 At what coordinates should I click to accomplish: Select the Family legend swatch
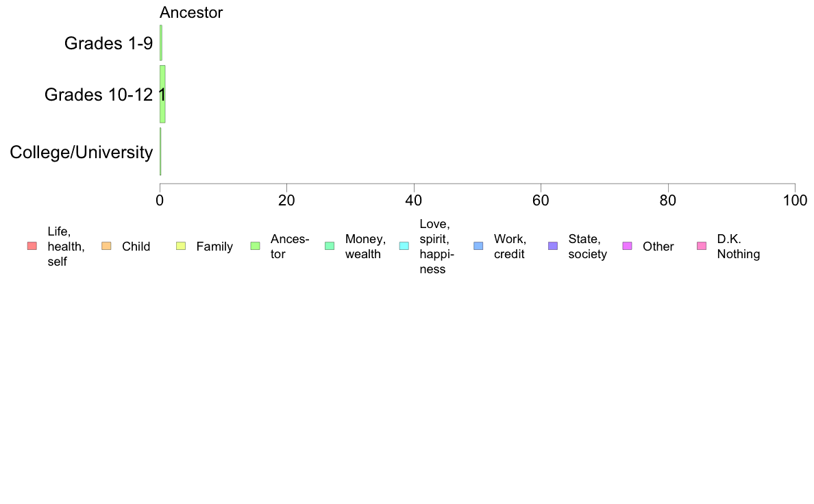(x=181, y=246)
